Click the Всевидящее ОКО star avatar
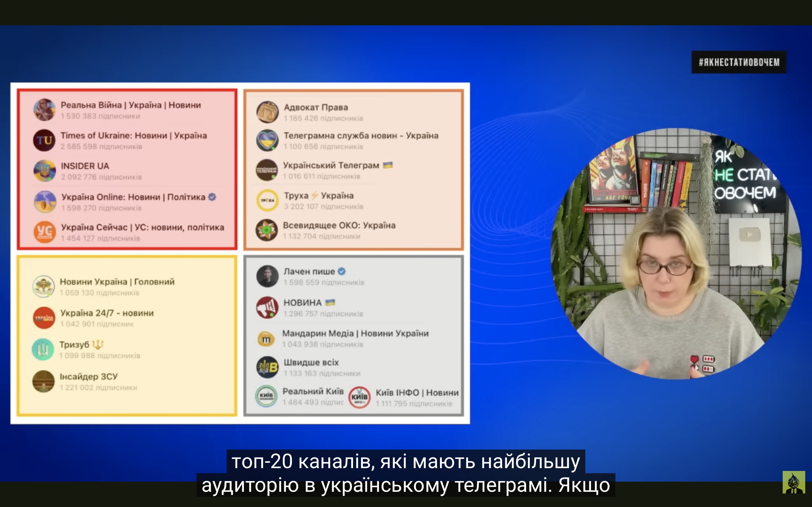The height and width of the screenshot is (507, 812). 266,230
